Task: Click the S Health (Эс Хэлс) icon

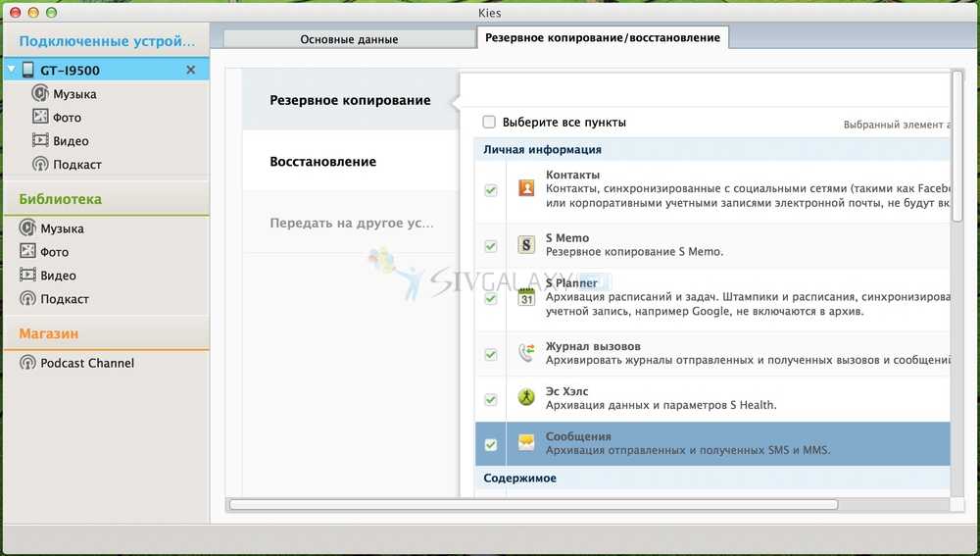Action: coord(526,398)
